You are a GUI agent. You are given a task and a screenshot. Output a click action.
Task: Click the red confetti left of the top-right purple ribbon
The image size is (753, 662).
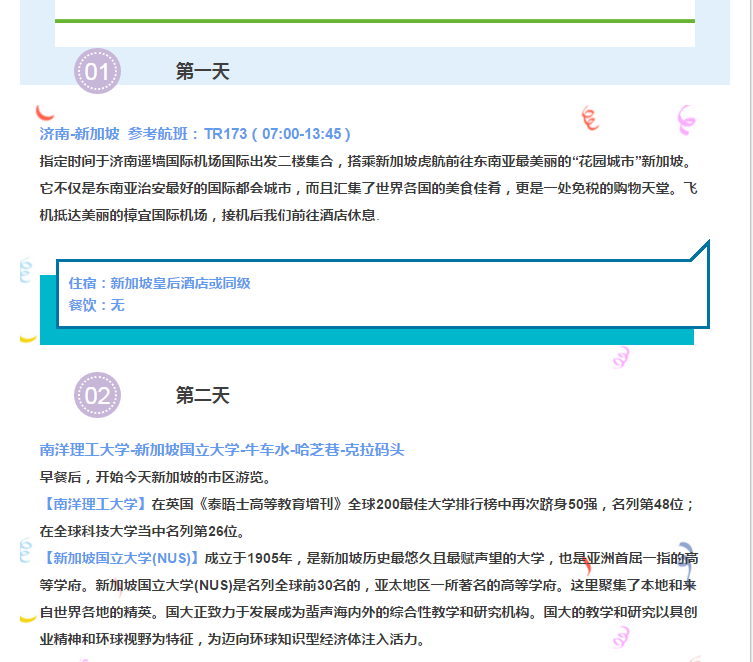coord(589,119)
